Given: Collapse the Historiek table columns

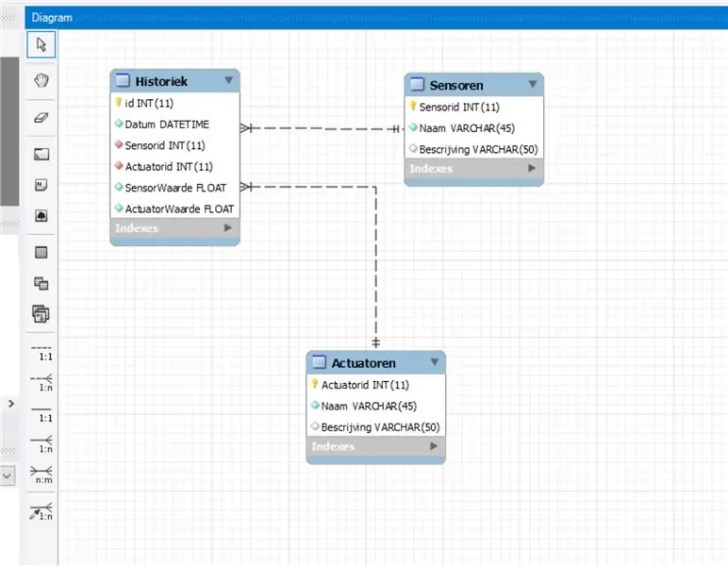Looking at the screenshot, I should [229, 80].
